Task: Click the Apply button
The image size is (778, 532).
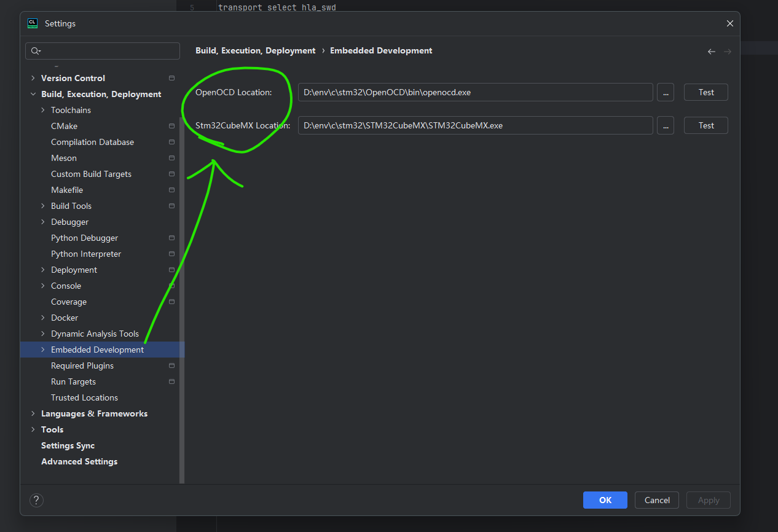Action: coord(709,500)
